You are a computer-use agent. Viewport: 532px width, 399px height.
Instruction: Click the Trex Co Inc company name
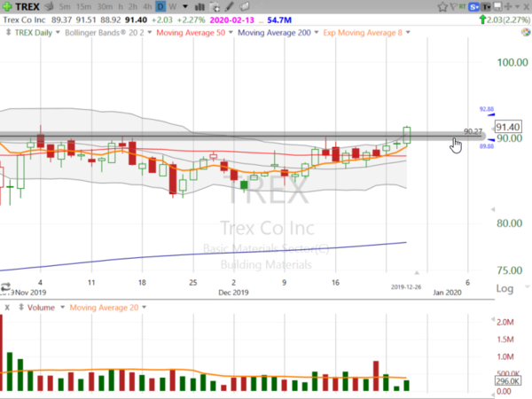click(x=24, y=20)
